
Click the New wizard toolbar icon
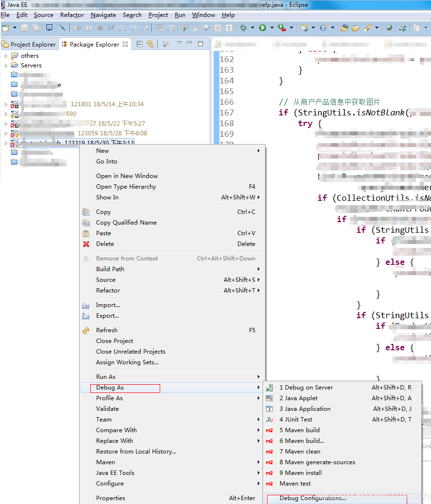click(5, 28)
